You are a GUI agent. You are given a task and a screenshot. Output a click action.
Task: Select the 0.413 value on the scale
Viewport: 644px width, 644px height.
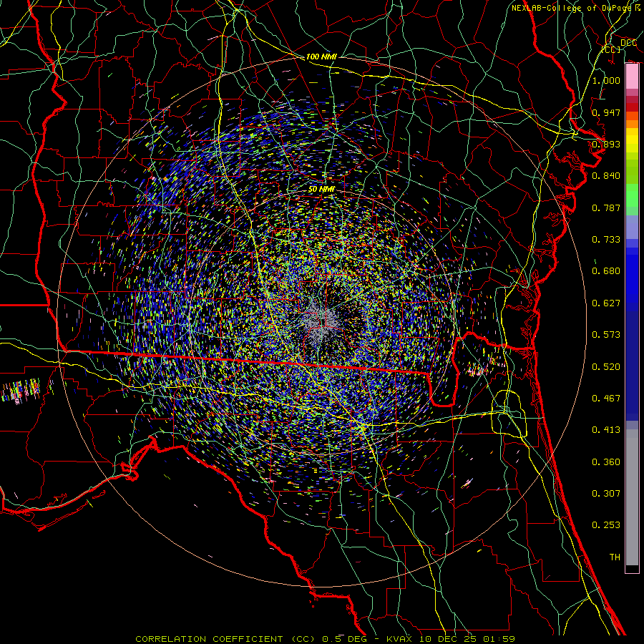pos(606,430)
